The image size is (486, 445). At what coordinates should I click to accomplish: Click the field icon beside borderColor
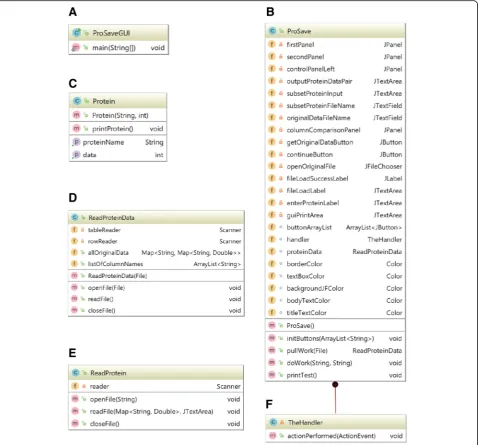272,264
